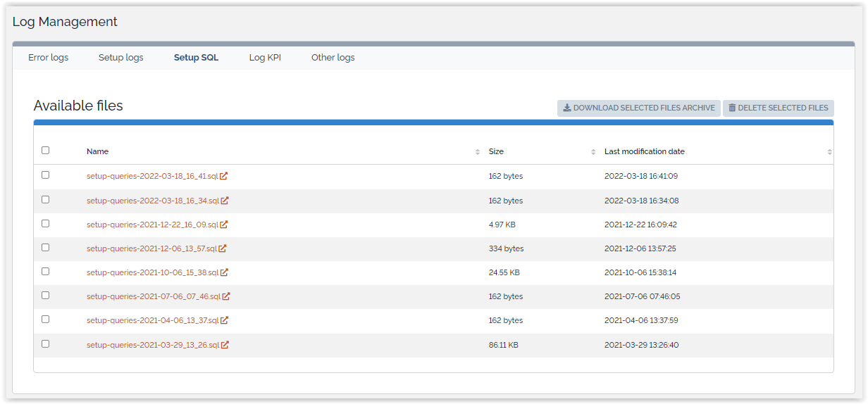The width and height of the screenshot is (868, 404).
Task: Click external link icon beside setup-queries-2022-03-18_16_41.sql
Action: 223,177
